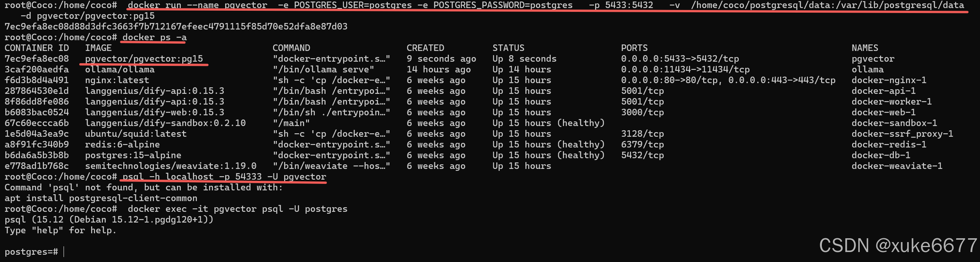
Task: Click the docker-api-1 container name
Action: pos(884,91)
